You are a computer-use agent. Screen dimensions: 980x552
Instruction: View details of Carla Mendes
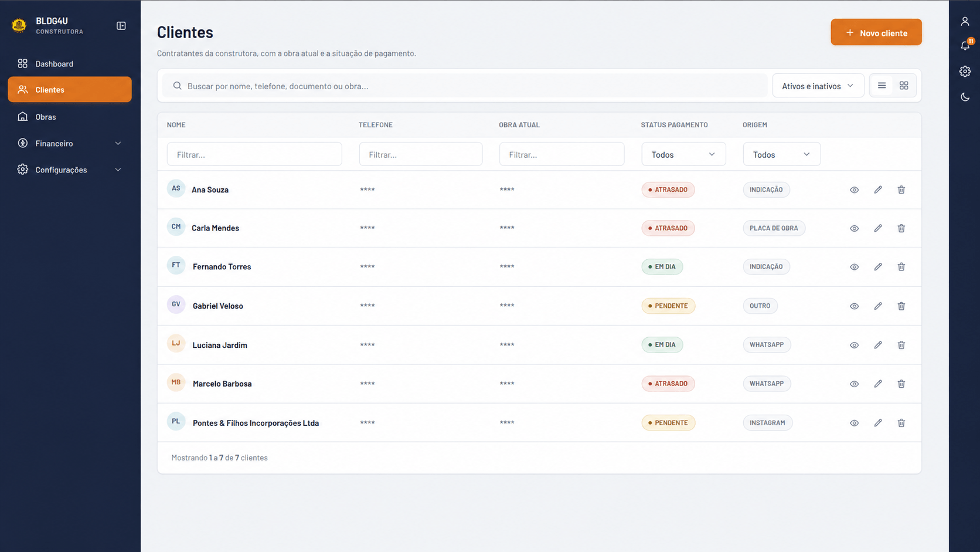click(854, 228)
